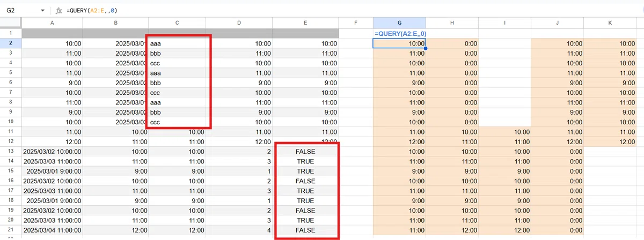Select column B header
The width and height of the screenshot is (644, 240).
point(115,23)
